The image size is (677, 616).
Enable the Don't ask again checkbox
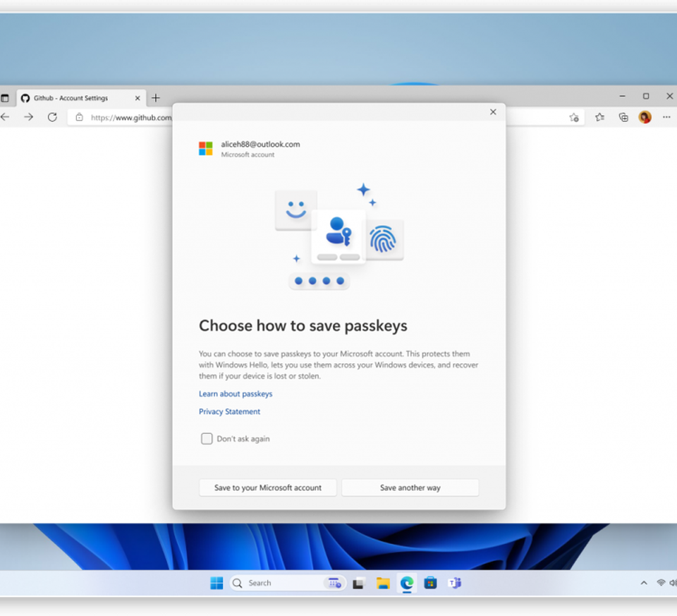[207, 439]
